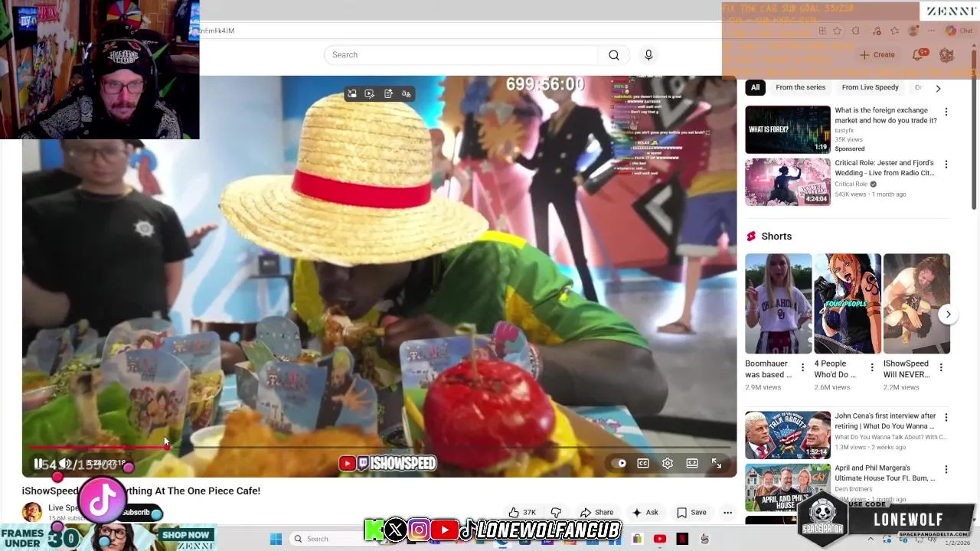Toggle closed captions with the CC button
The width and height of the screenshot is (980, 551).
tap(643, 463)
